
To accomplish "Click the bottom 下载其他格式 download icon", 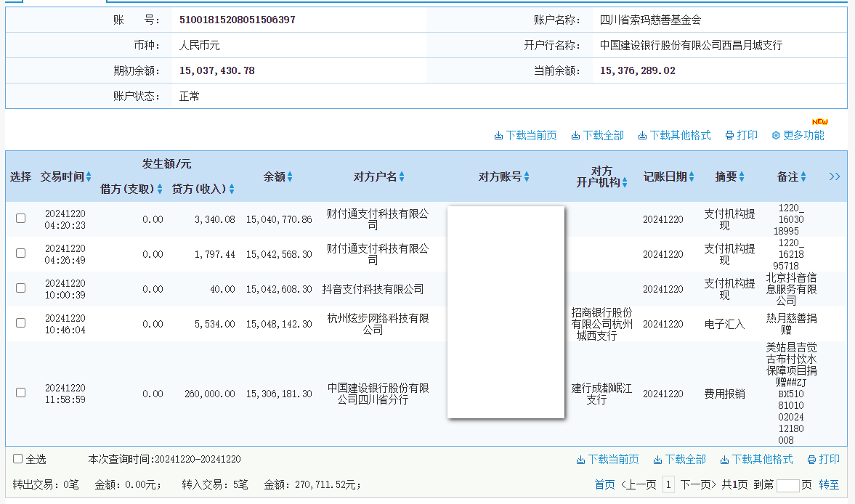I will tap(725, 460).
